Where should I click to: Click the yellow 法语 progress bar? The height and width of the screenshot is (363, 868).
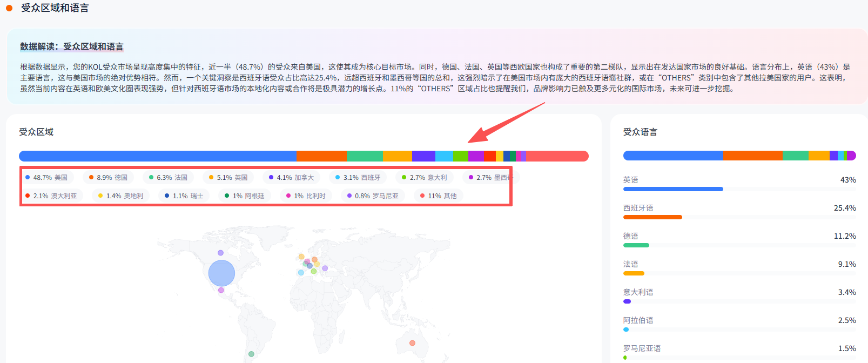pos(634,273)
